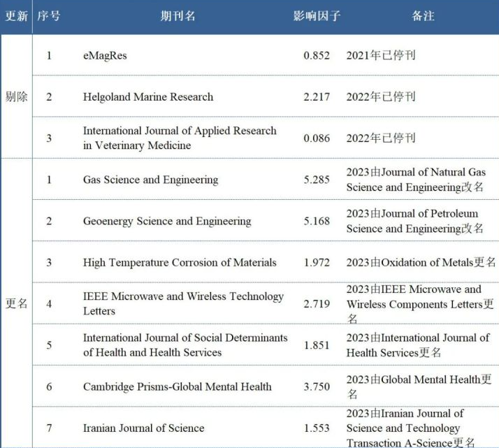Screen dimensions: 499x448
Task: Click the Wireless Components Letters remark
Action: pos(420,303)
